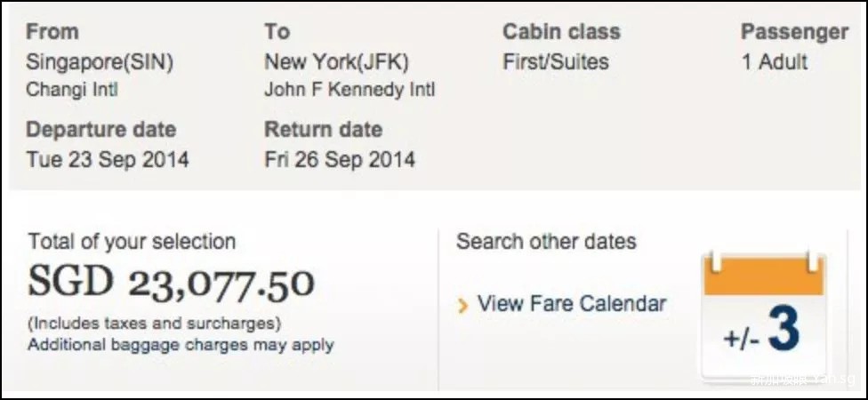Click the Departure date heading
Viewport: 868px width, 400px height.
(x=100, y=130)
